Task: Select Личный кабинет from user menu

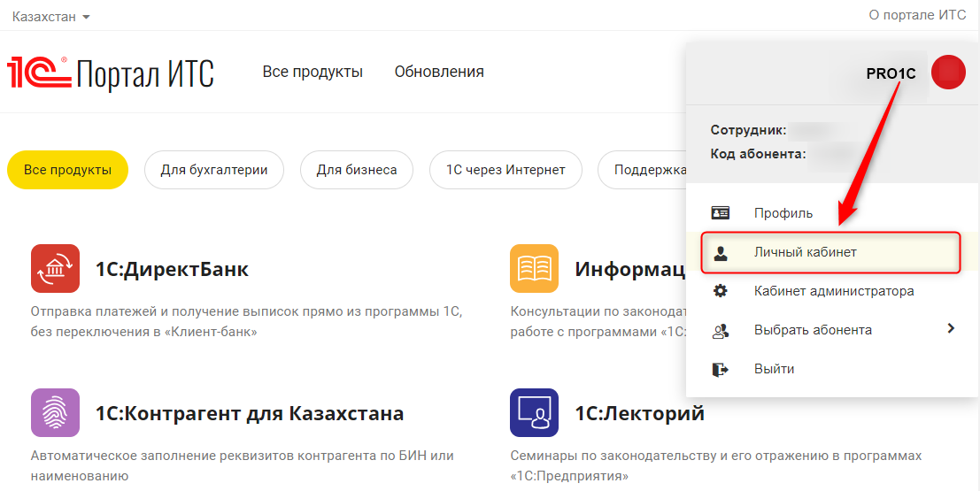Action: [805, 252]
